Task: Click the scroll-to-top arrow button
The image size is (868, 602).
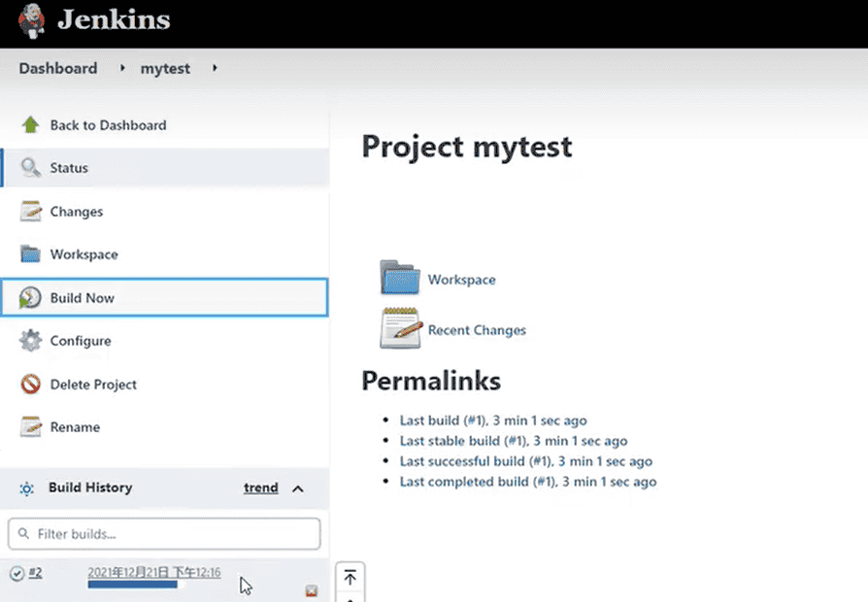Action: coord(350,579)
